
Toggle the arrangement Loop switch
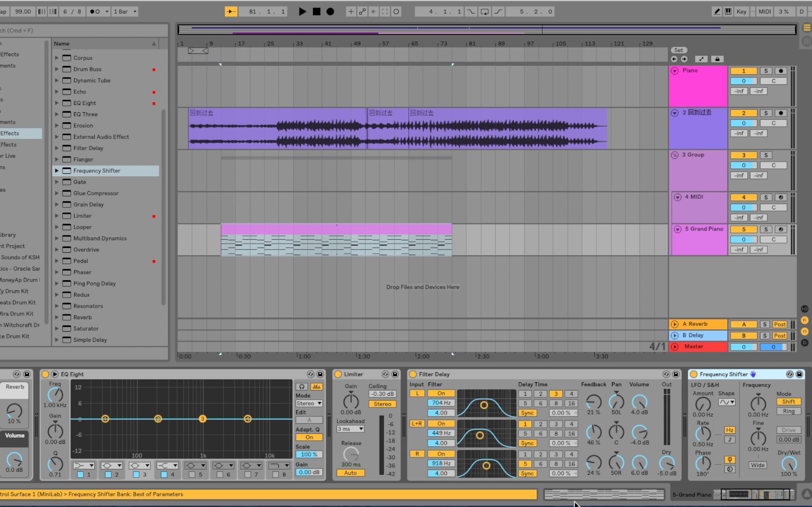[484, 11]
